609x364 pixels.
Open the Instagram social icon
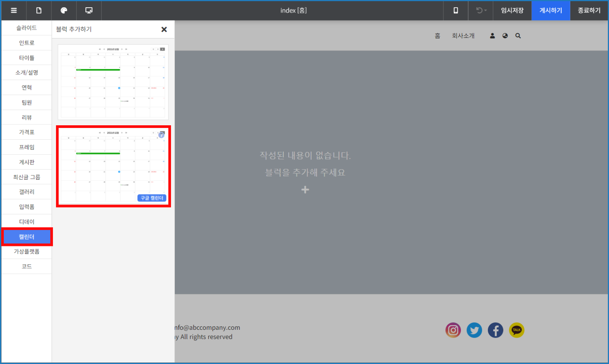453,330
